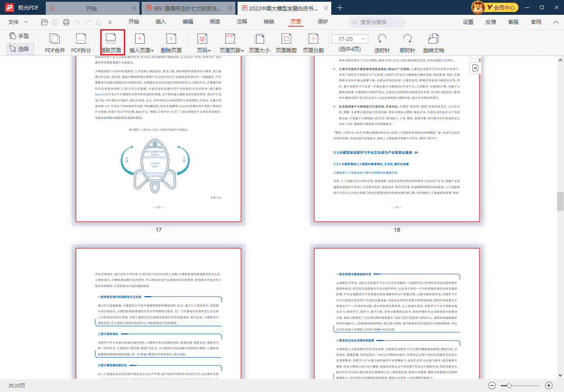Click the zoom in plus icon

point(549,385)
